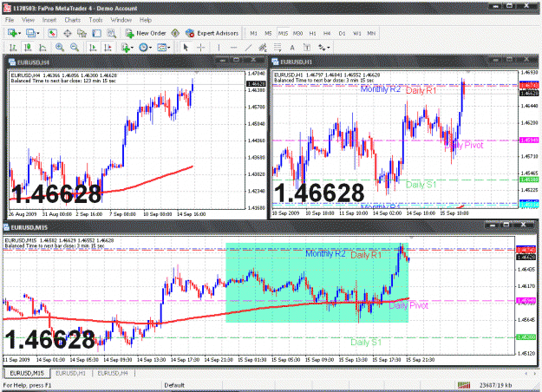Switch timeframe to M1

(253, 33)
